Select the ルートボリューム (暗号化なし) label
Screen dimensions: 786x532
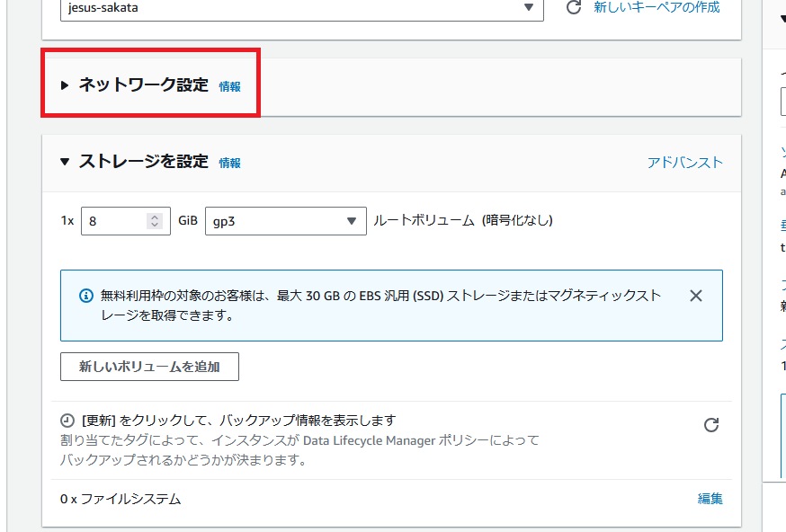[462, 220]
